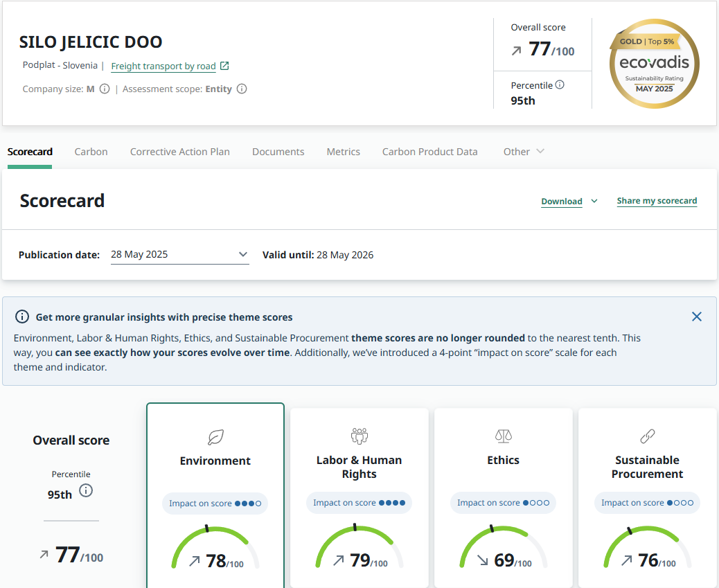Click the Podplat - Slovenia location text
Viewport: 719px width, 588px height.
pos(60,65)
